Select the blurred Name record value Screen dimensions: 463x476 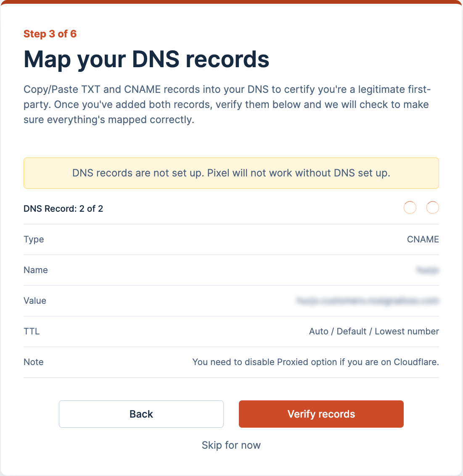(x=427, y=270)
